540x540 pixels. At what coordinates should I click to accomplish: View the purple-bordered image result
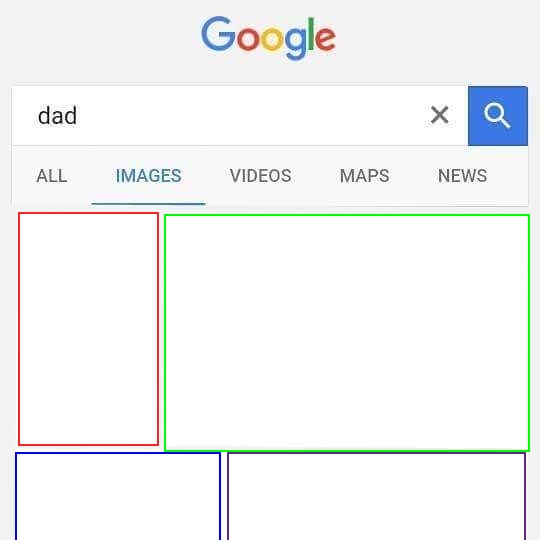pos(377,496)
